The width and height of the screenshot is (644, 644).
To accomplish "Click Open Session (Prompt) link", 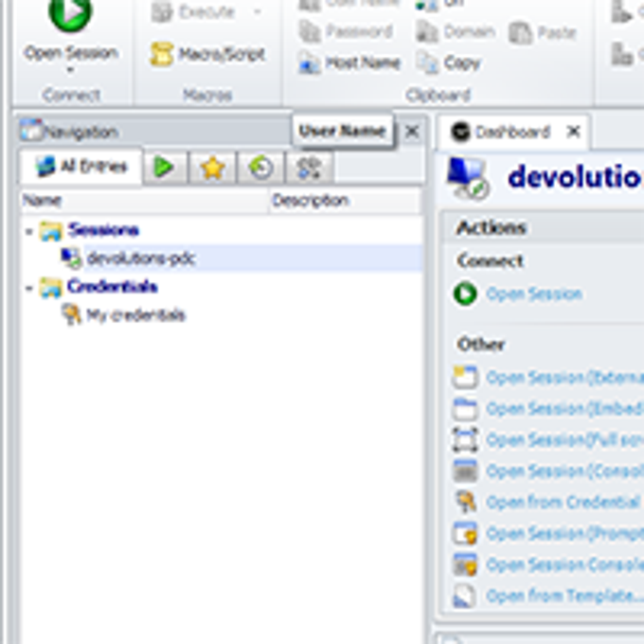I will tap(564, 533).
